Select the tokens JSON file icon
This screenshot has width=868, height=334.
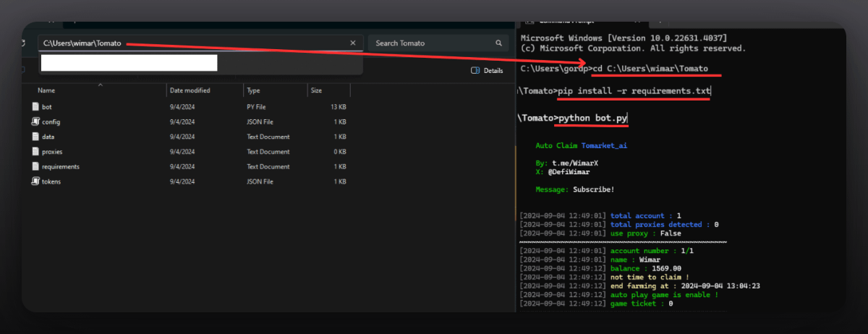[x=35, y=181]
